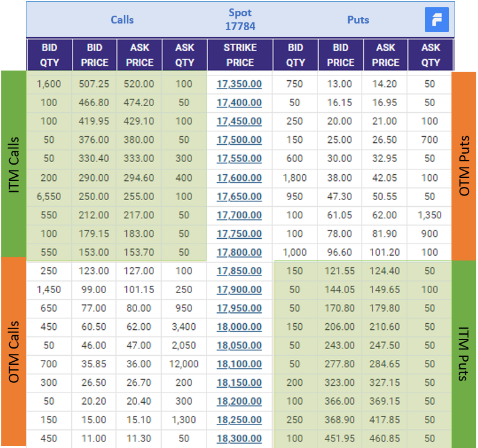Image resolution: width=478 pixels, height=448 pixels.
Task: Open the 17,900.00 strike price link
Action: pos(240,289)
